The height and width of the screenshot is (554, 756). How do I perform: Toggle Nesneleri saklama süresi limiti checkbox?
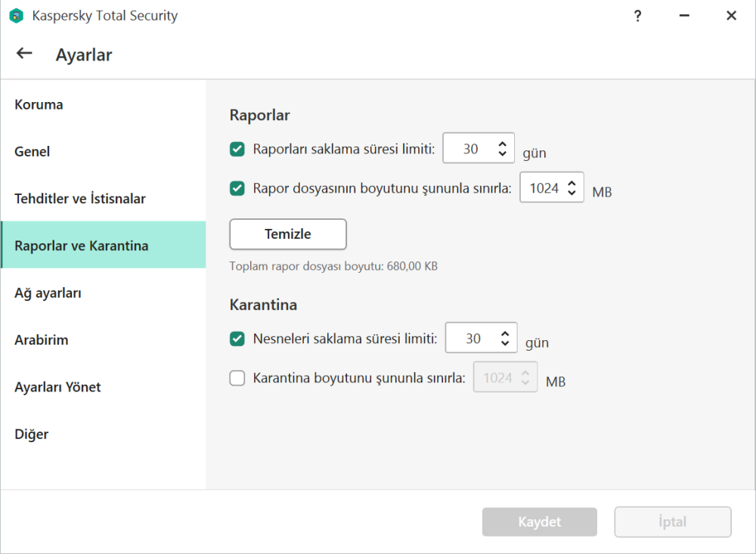point(237,339)
